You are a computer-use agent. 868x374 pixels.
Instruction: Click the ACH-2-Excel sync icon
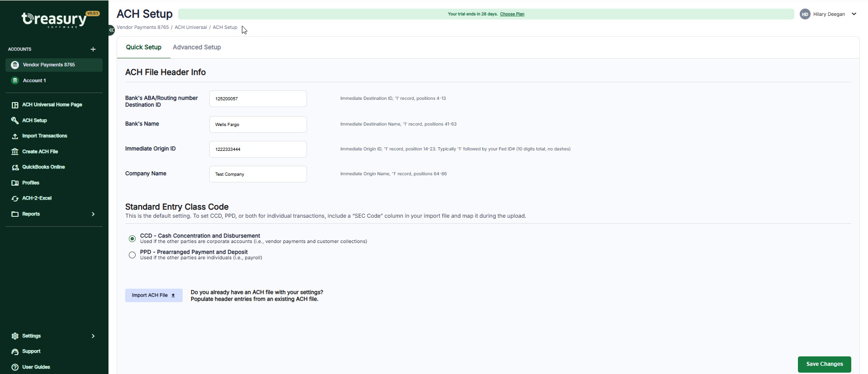coord(15,198)
